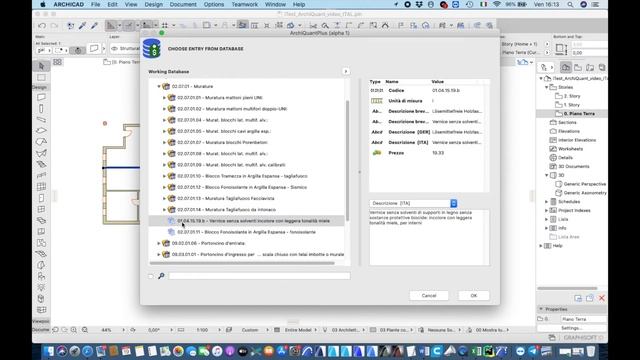Select the Inject Parameters syringe icon
The image size is (640, 360).
click(94, 25)
